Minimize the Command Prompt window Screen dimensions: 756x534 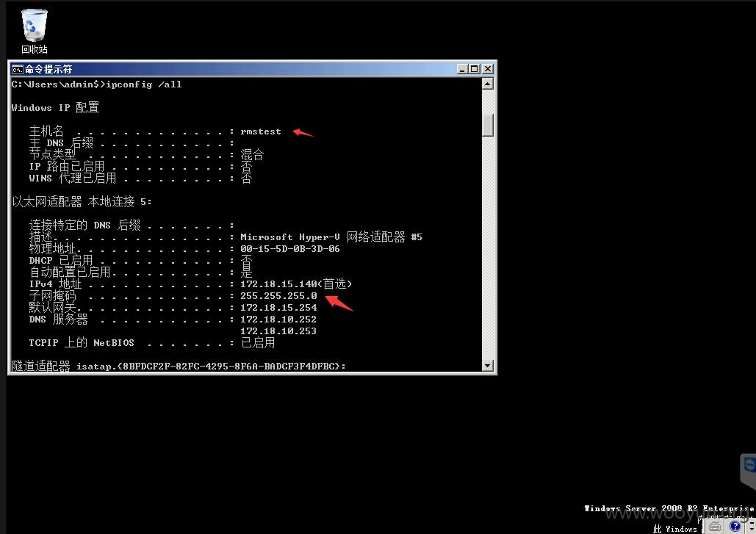pos(462,69)
